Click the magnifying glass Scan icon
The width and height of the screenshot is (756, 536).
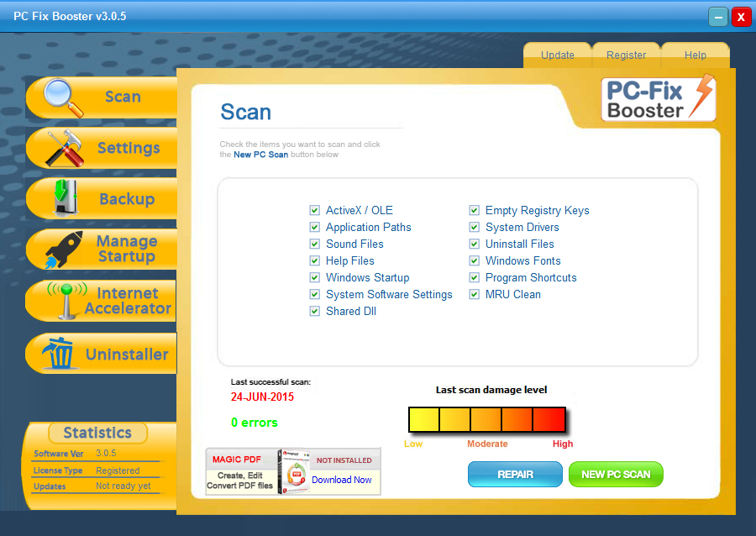point(63,97)
